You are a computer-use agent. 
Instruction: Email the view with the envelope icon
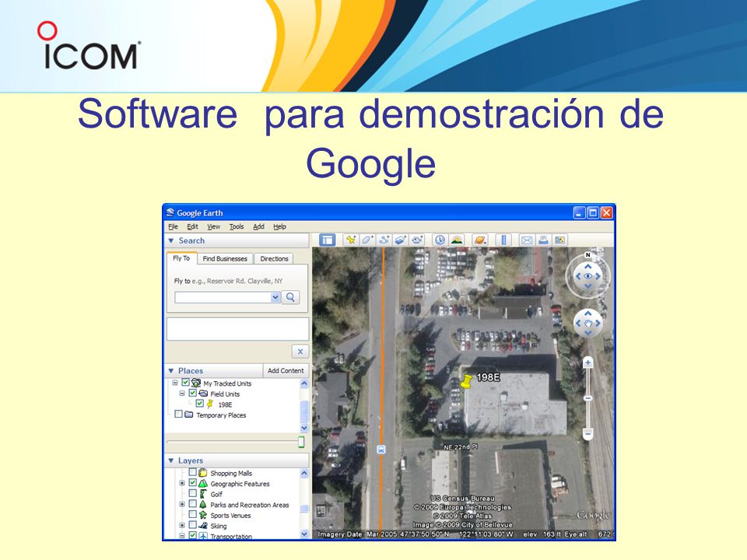(527, 240)
